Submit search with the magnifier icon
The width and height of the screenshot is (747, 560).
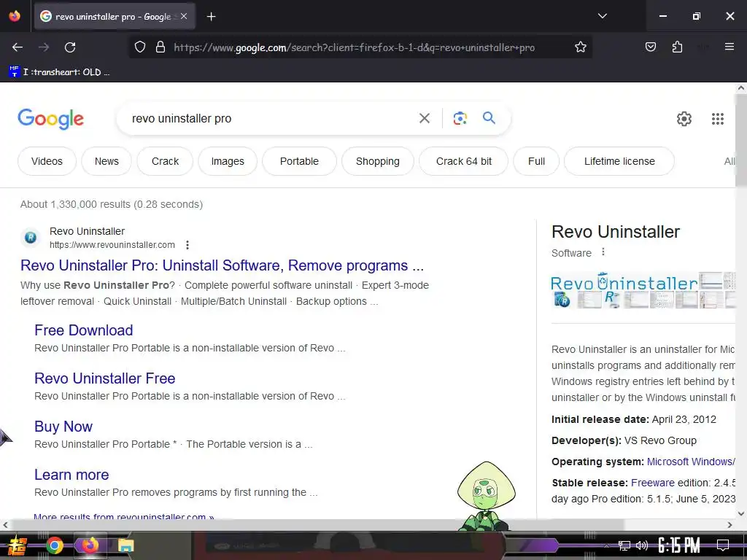(489, 117)
